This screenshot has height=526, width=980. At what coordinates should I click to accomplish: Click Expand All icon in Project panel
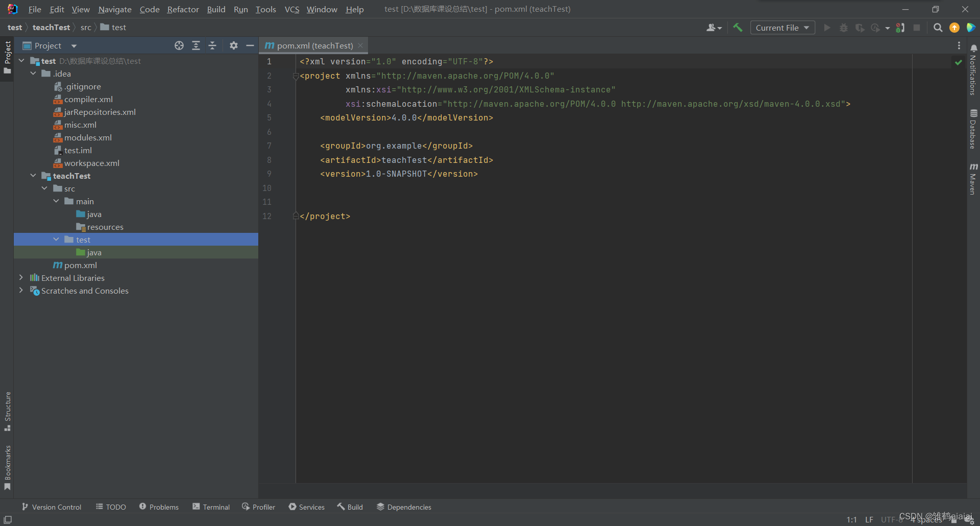coord(196,45)
